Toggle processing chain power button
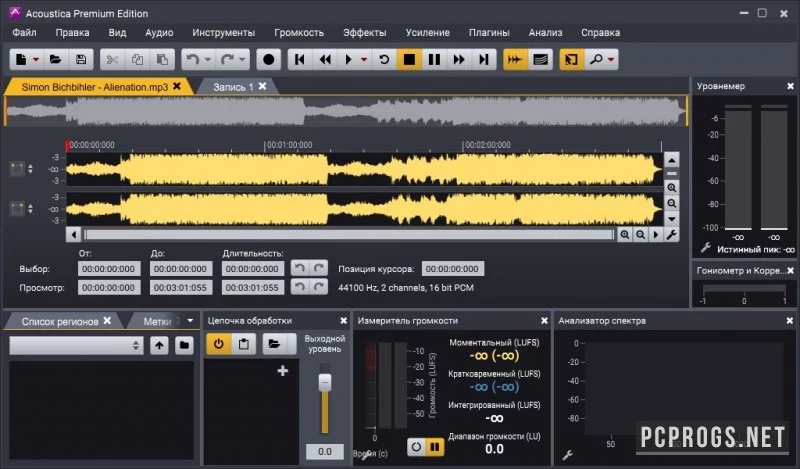 [218, 344]
